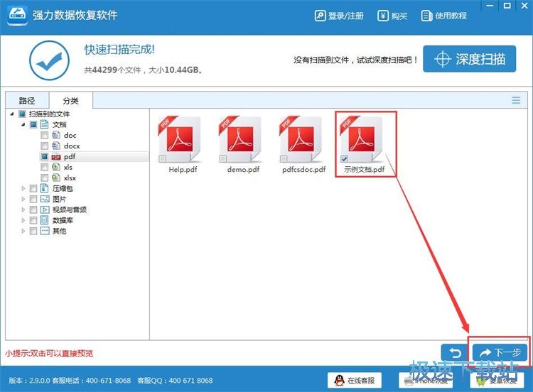Click the documents category icon

[x=45, y=124]
